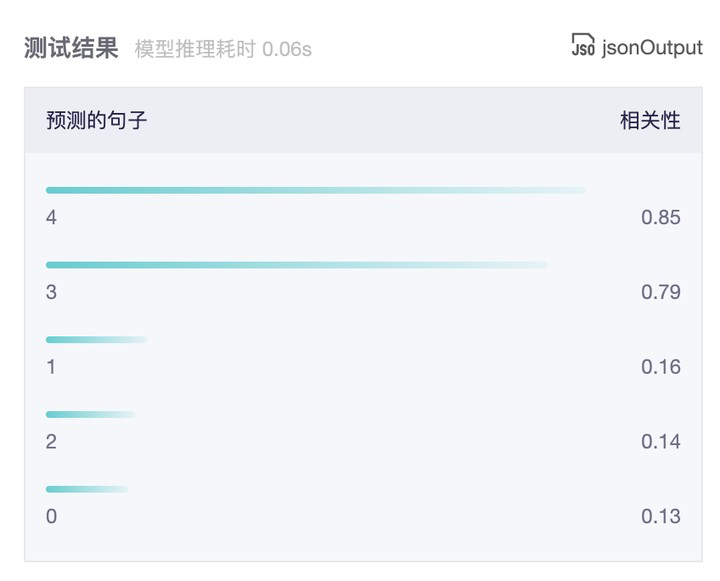Select the progress bar for sentence 3
This screenshot has height=581, width=720.
297,265
